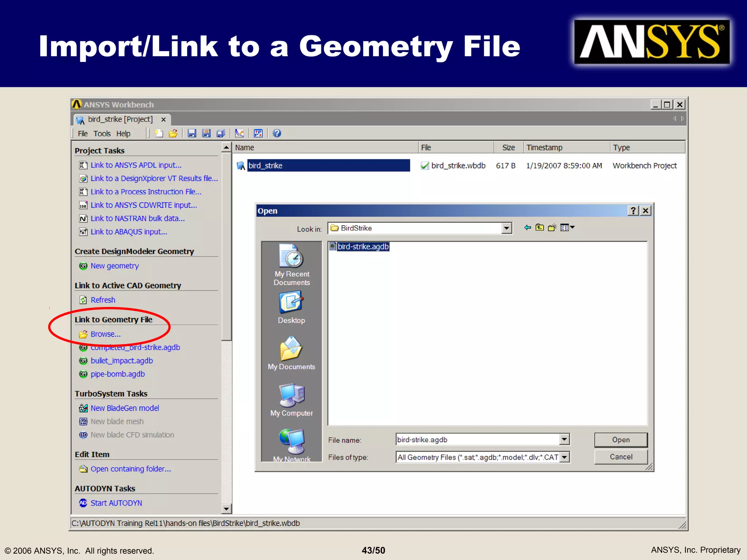Click the Timestamp column header

point(567,148)
